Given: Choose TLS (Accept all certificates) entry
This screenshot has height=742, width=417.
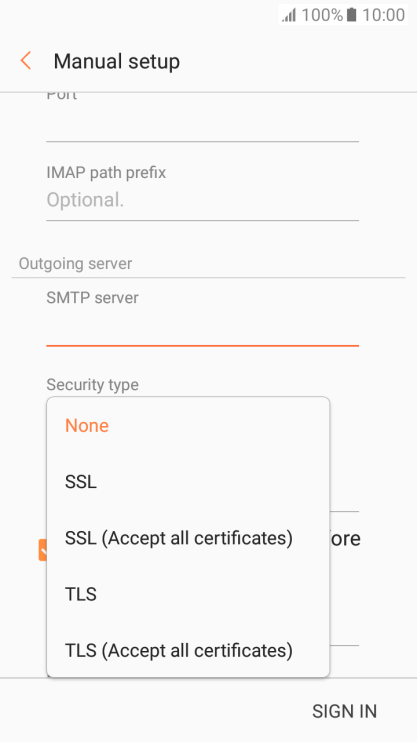Looking at the screenshot, I should tap(188, 650).
